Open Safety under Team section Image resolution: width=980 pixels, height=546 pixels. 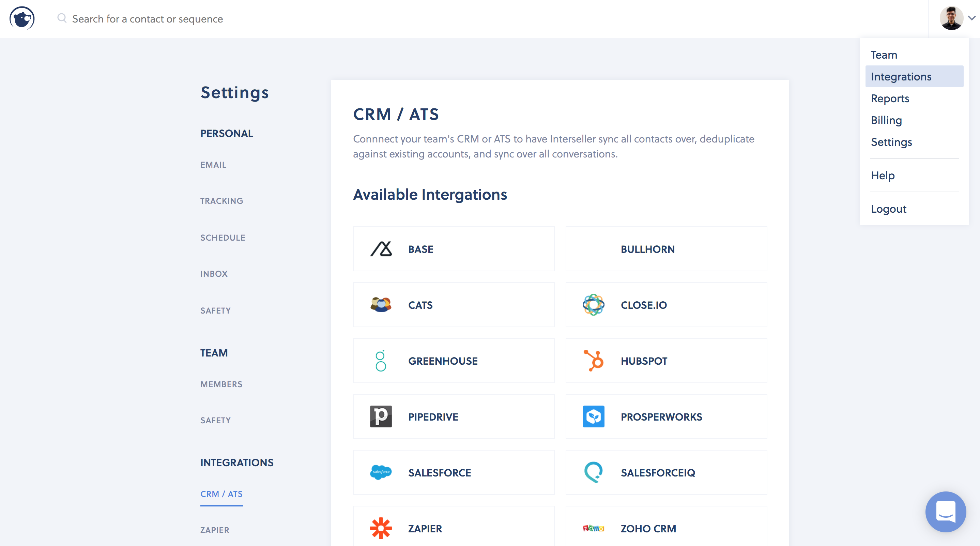(215, 420)
